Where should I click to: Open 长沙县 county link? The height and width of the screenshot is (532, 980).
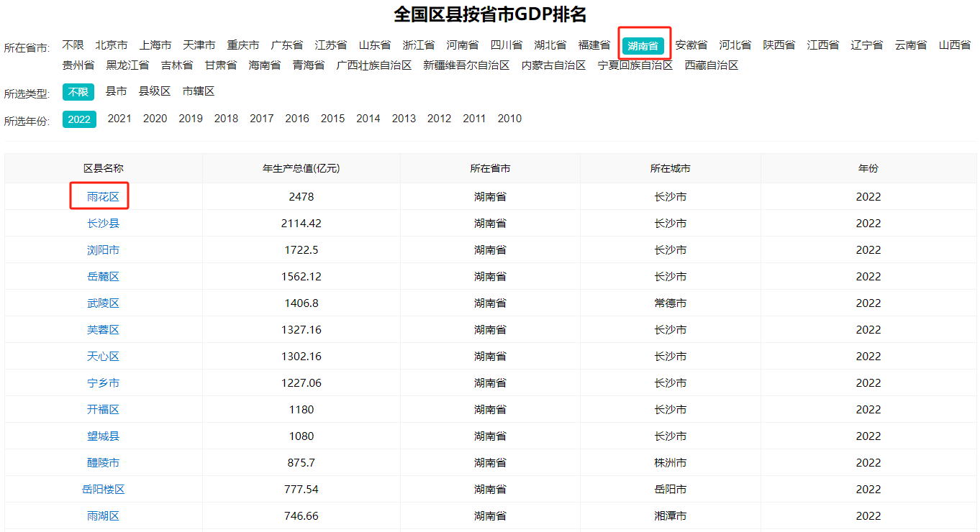pyautogui.click(x=103, y=224)
